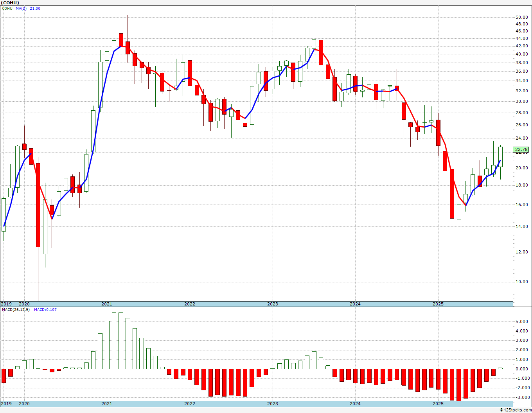The image size is (532, 413).
Task: Click the 26.00 price axis label
Action: pyautogui.click(x=521, y=125)
